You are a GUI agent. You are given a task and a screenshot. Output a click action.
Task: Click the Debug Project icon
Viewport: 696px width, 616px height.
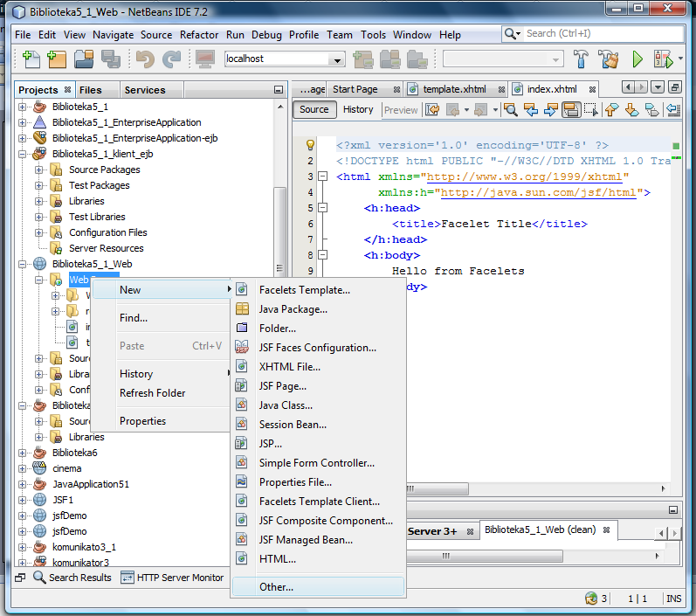point(664,59)
